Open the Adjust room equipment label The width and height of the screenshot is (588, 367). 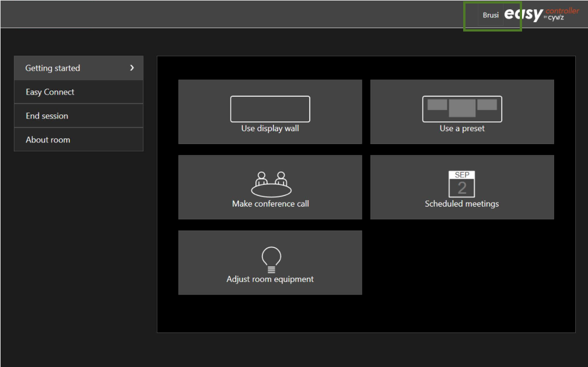(270, 279)
